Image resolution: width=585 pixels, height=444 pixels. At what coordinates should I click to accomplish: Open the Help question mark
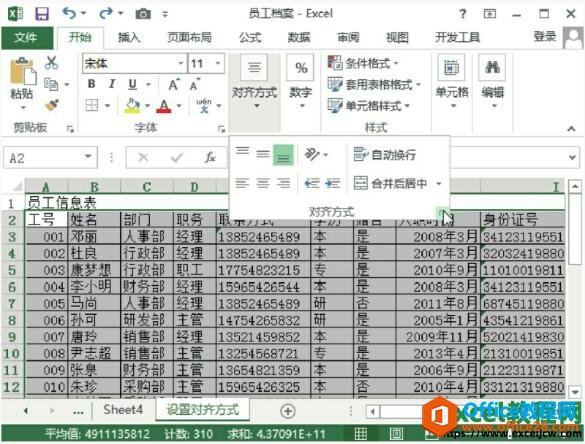point(462,14)
